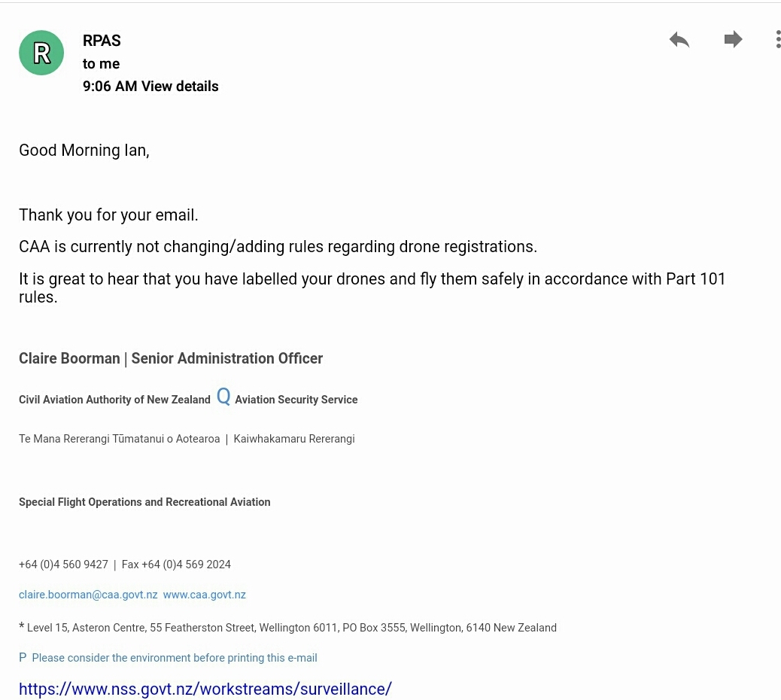Click the green P environment icon

point(23,658)
